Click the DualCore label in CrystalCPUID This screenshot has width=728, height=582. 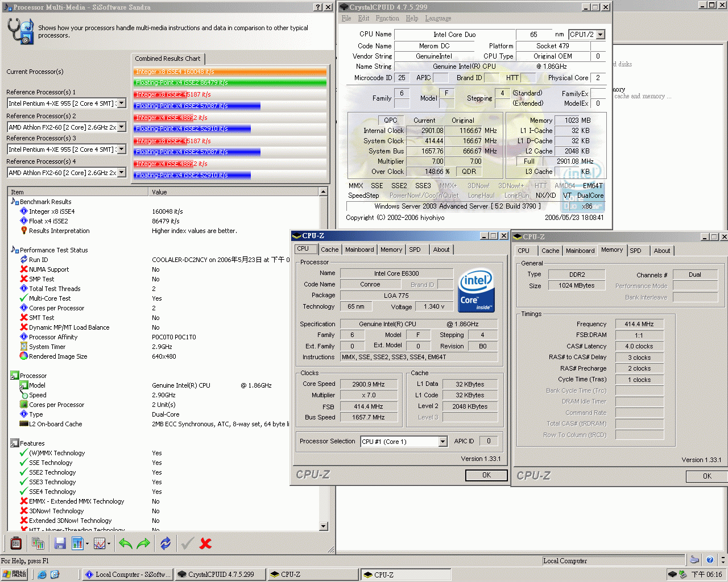tap(590, 196)
